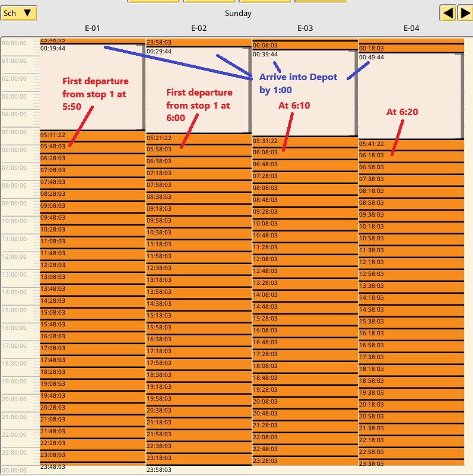Select E-02 trip starting 05:21:22
473x476 pixels.
click(x=199, y=139)
